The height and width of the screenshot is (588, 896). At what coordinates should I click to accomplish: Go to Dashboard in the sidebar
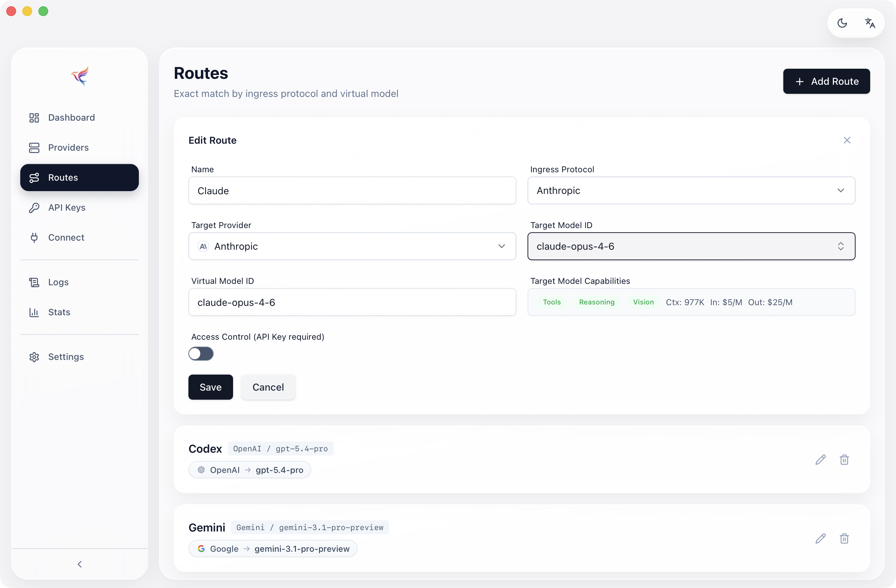pos(80,118)
